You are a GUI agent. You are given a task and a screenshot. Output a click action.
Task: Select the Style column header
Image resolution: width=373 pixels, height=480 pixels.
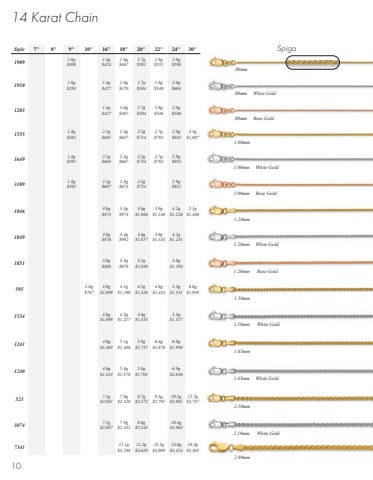(x=19, y=49)
